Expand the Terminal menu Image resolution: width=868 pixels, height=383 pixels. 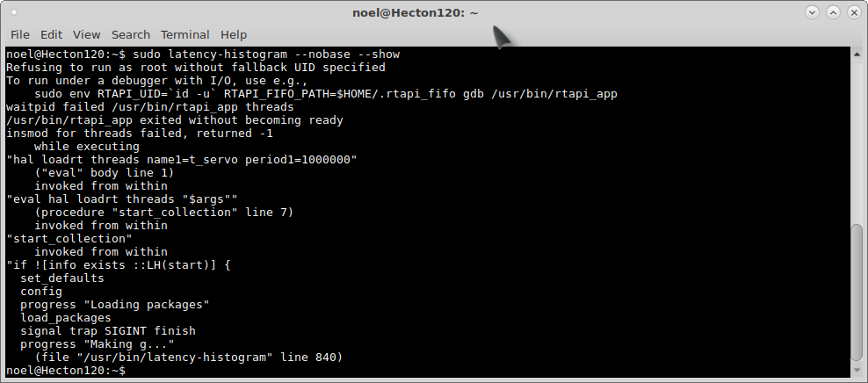pyautogui.click(x=184, y=34)
